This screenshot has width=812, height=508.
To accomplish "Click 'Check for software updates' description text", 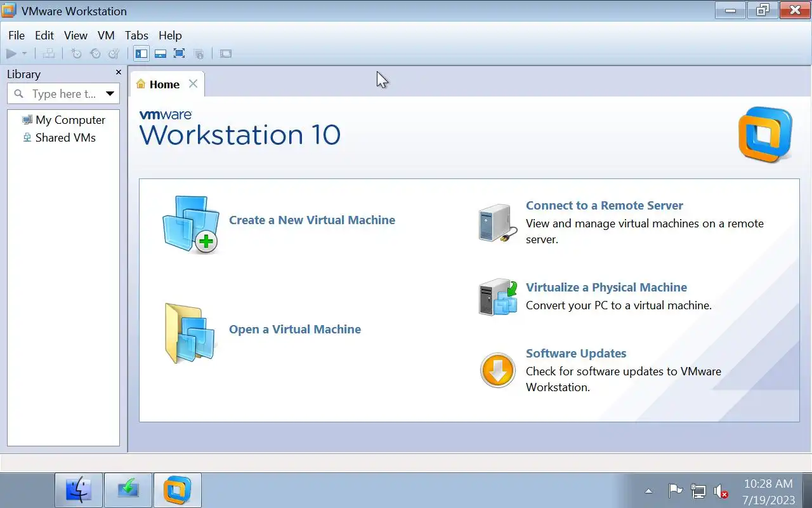I will [624, 379].
